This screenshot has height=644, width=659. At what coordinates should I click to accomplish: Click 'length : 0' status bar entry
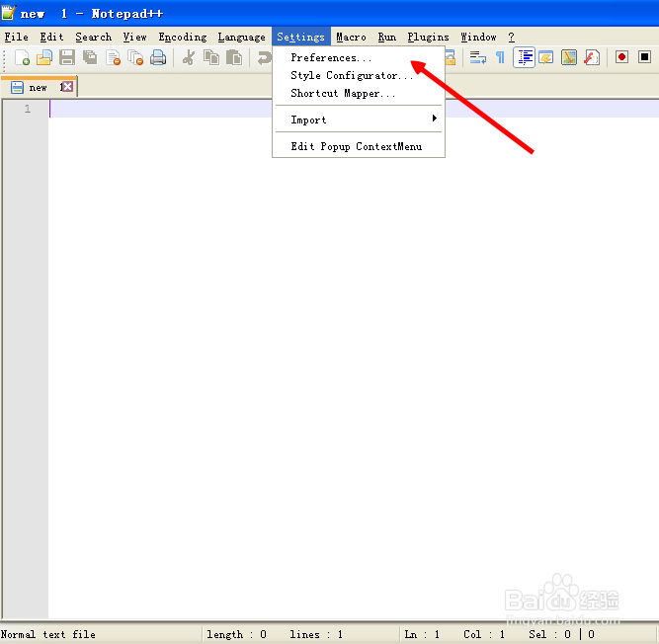pos(236,634)
